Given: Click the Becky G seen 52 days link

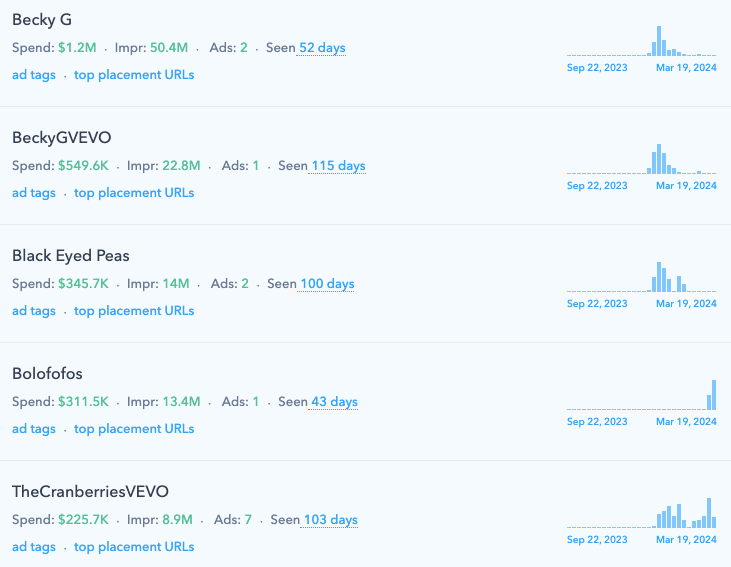Looking at the screenshot, I should coord(322,48).
